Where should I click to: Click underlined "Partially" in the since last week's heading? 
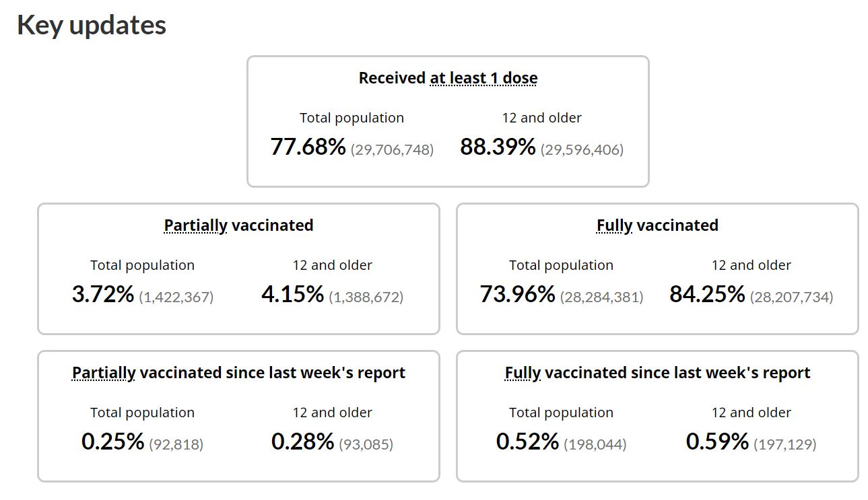pyautogui.click(x=104, y=373)
